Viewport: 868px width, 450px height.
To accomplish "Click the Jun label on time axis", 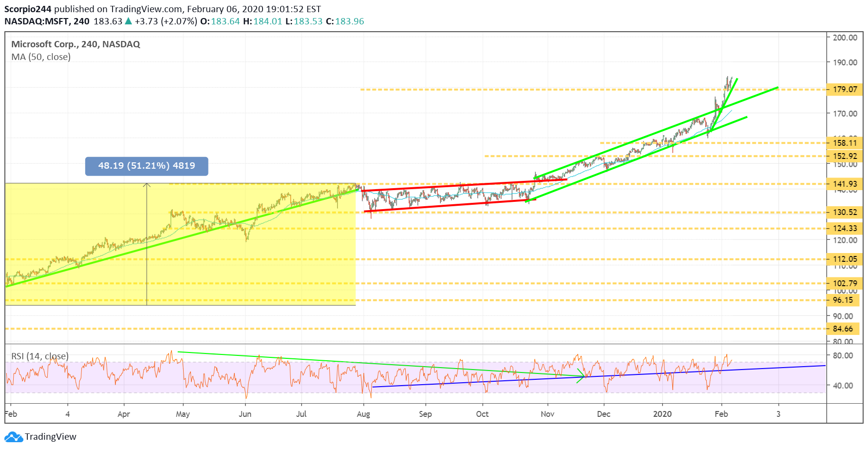I will [245, 414].
